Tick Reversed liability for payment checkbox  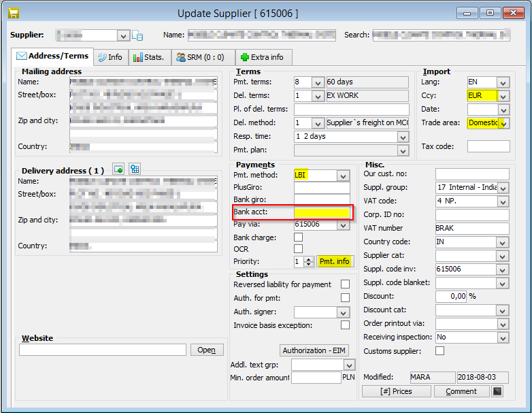coord(346,284)
